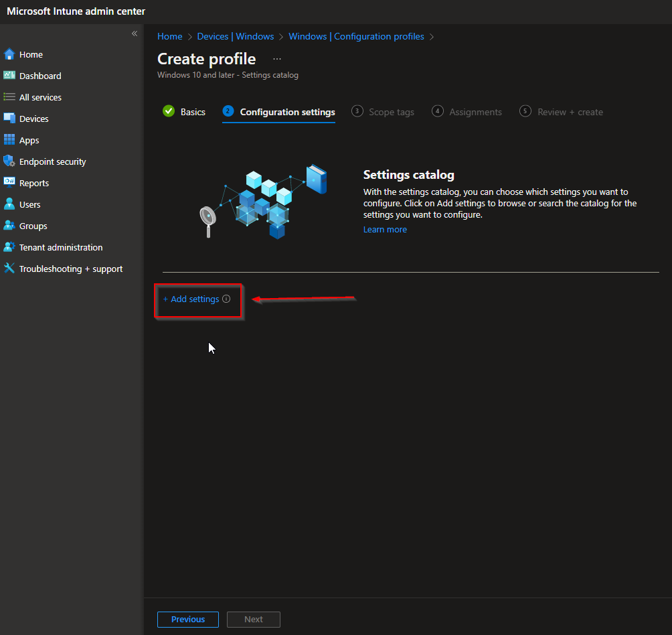
Task: Select the Configuration settings tab
Action: [278, 112]
